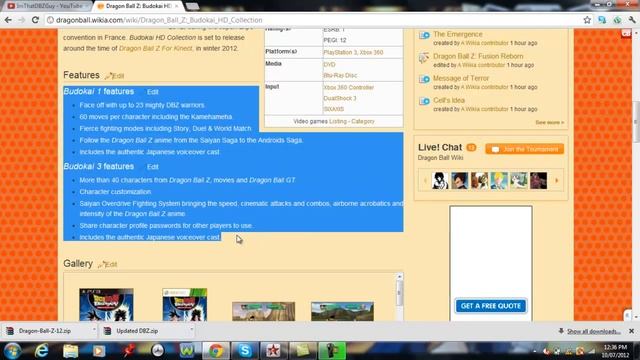Open video games Listing link
Screen dimensions: 640x360
338,121
